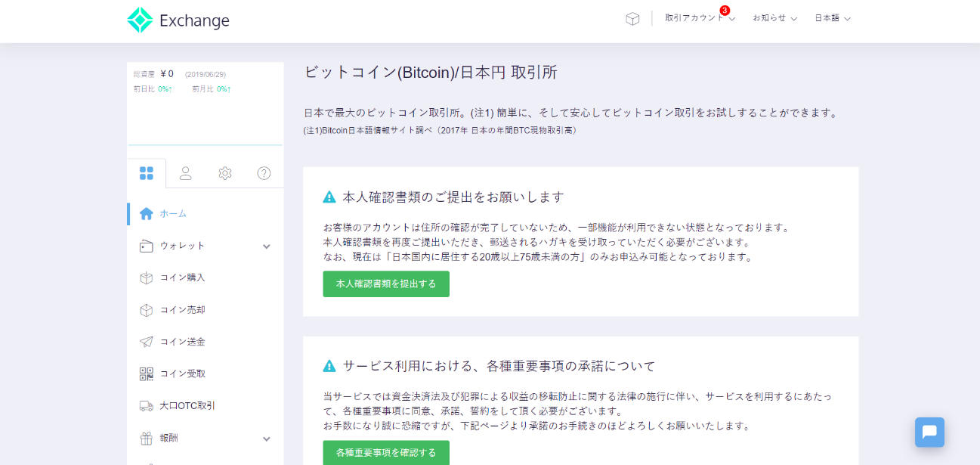Click the cube icon beside コイン売却
Image resolution: width=980 pixels, height=465 pixels.
tap(147, 310)
